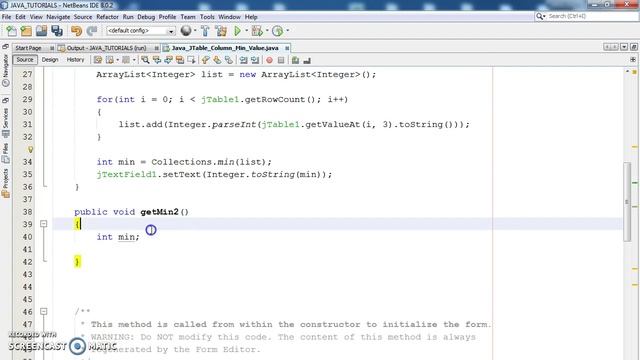Image resolution: width=640 pixels, height=360 pixels.
Task: Open the Profile Project dropdown arrow
Action: pos(287,31)
